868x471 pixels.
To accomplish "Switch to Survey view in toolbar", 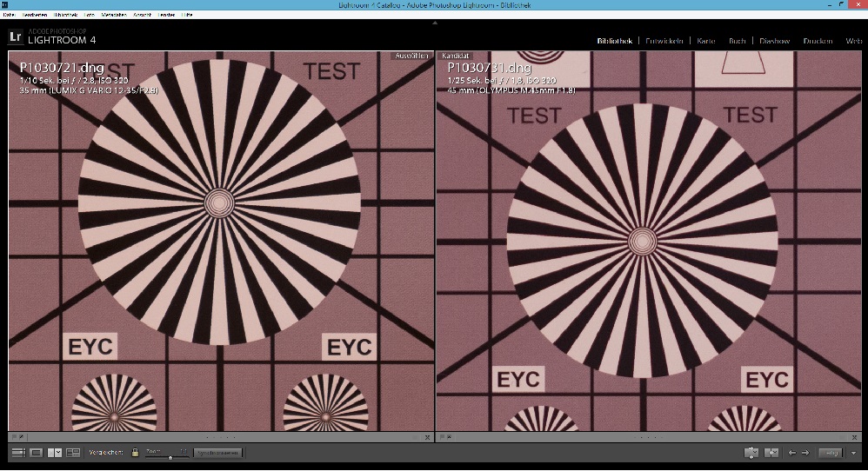I will click(73, 453).
